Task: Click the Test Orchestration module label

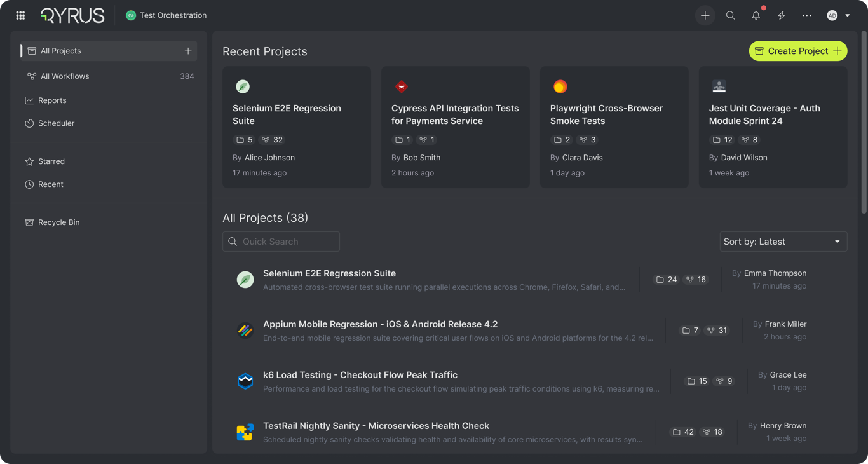Action: [x=173, y=15]
